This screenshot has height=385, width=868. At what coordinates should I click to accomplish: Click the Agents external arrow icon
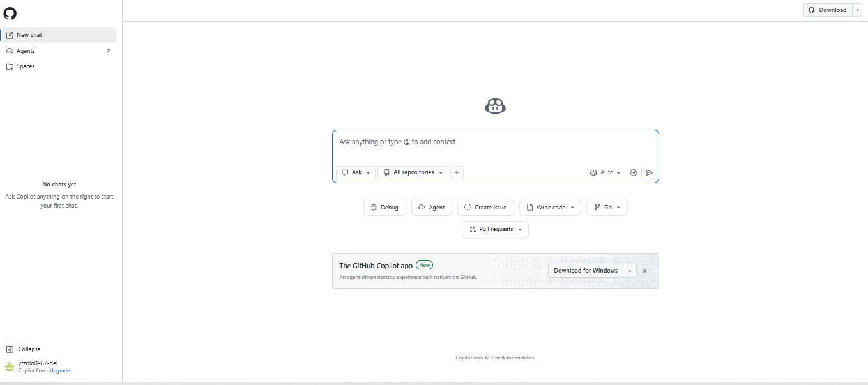(x=109, y=50)
